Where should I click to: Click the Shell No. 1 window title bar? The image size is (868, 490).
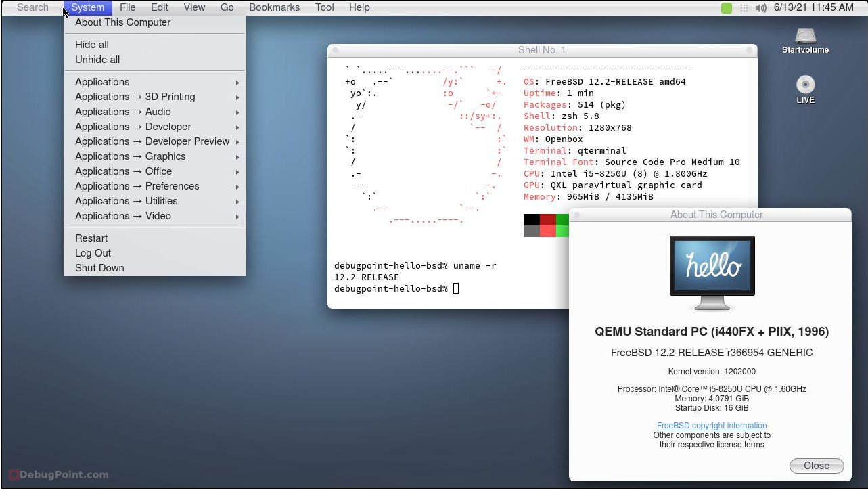tap(542, 50)
